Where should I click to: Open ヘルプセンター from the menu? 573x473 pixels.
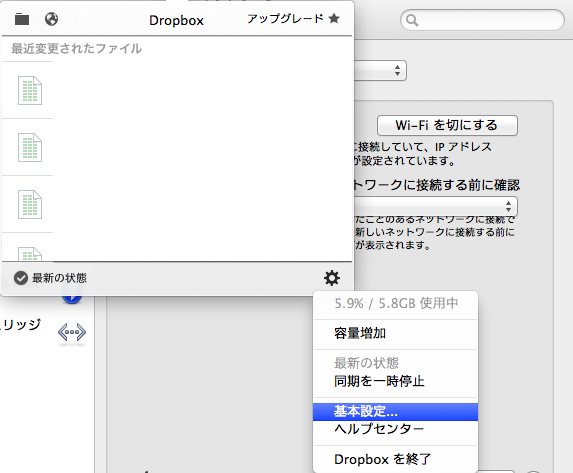click(x=395, y=429)
